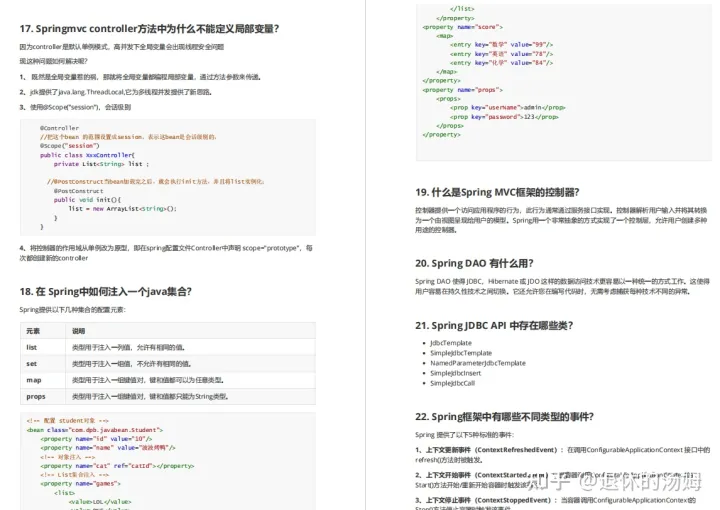The height and width of the screenshot is (510, 720).
Task: Click the "ContextRefreshedEvent" event item
Action: (562, 455)
